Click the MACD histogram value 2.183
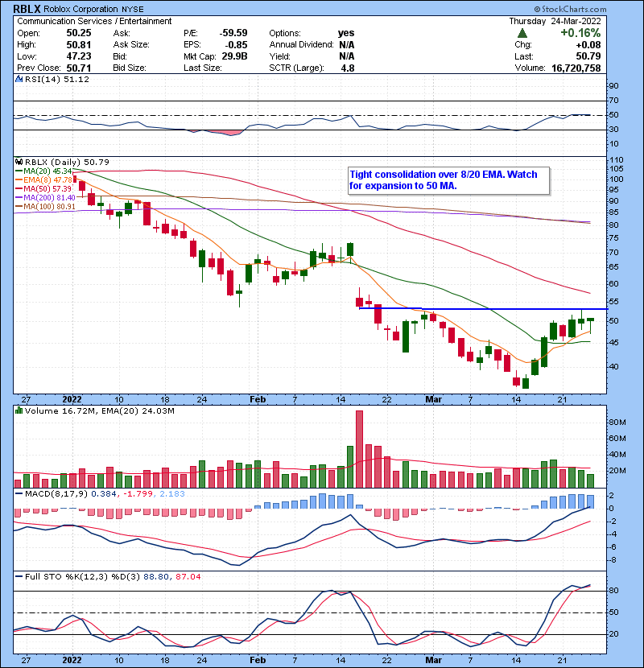Viewport: 644px width, 668px height. coord(172,494)
